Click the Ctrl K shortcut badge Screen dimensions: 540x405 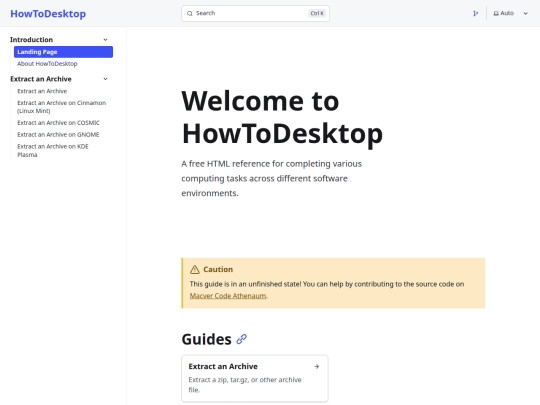pyautogui.click(x=317, y=13)
